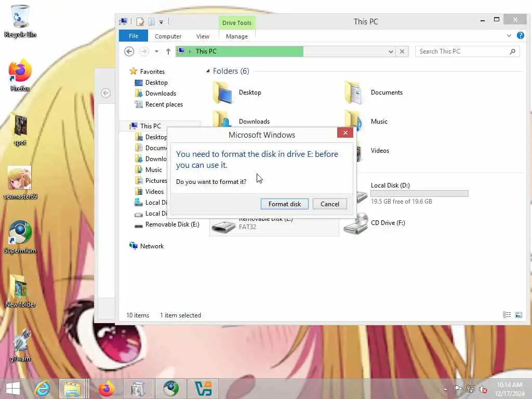This screenshot has width=532, height=399.
Task: Select the CD Drive (F:) icon
Action: pyautogui.click(x=355, y=223)
